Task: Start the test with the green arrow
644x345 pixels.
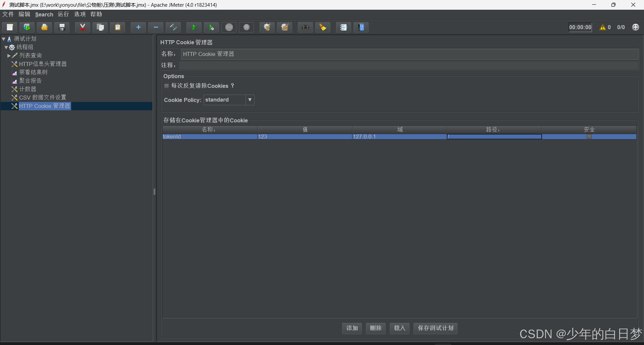Action: tap(194, 27)
